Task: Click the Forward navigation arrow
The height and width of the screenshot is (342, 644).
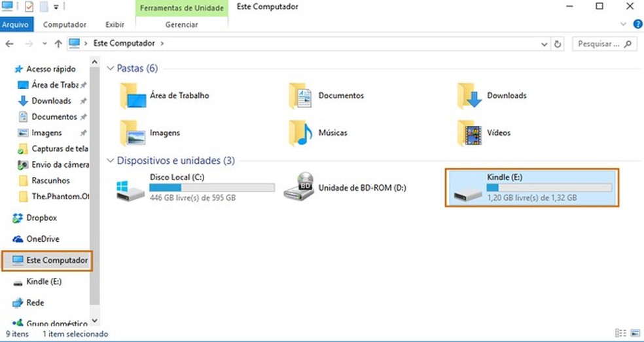Action: (x=28, y=44)
